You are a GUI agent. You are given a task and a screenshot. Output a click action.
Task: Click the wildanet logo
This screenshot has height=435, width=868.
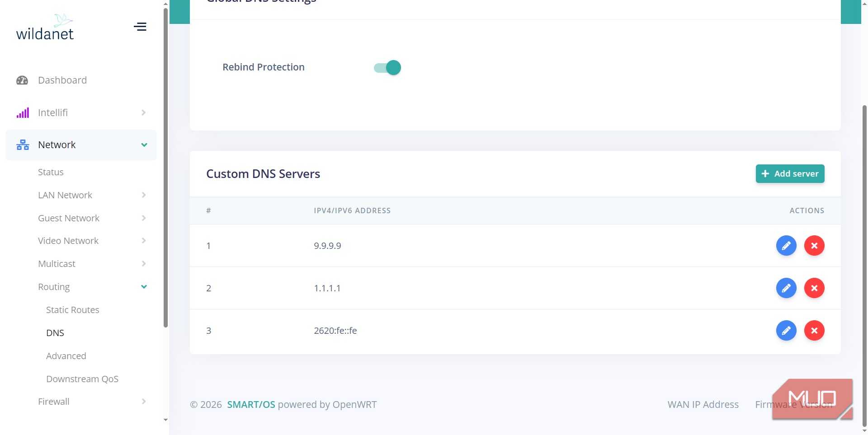tap(45, 28)
